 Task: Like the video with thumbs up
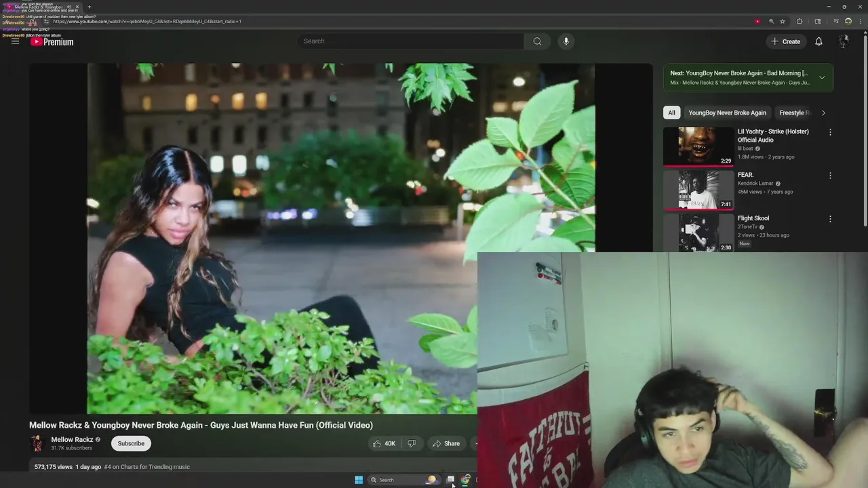click(384, 443)
